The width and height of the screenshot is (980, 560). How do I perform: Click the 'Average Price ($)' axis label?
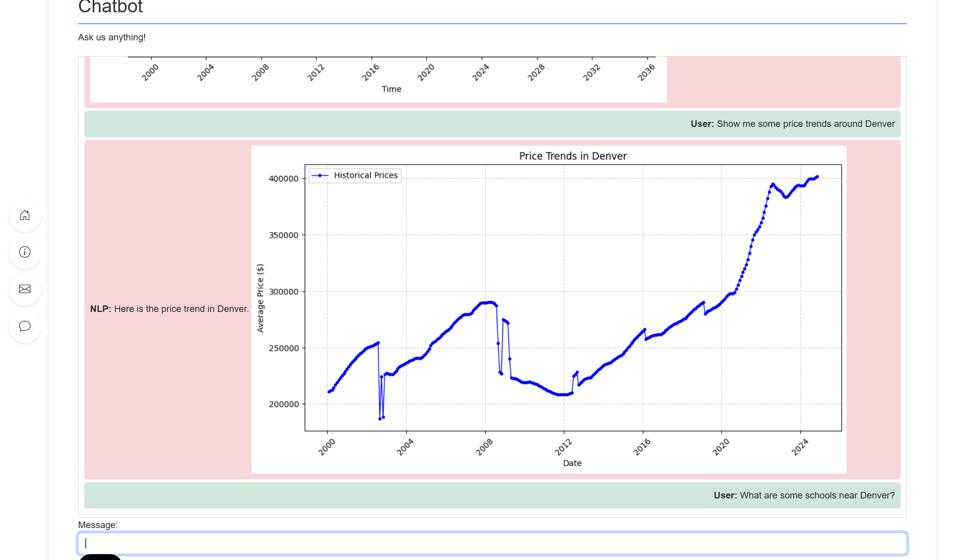(x=260, y=298)
